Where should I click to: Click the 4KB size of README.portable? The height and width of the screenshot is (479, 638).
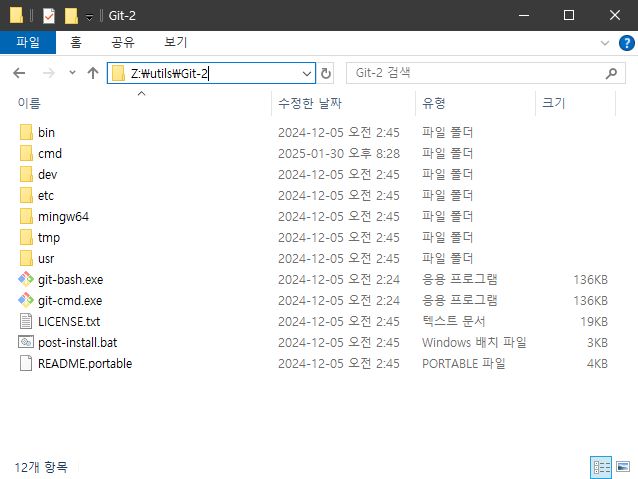(x=597, y=363)
